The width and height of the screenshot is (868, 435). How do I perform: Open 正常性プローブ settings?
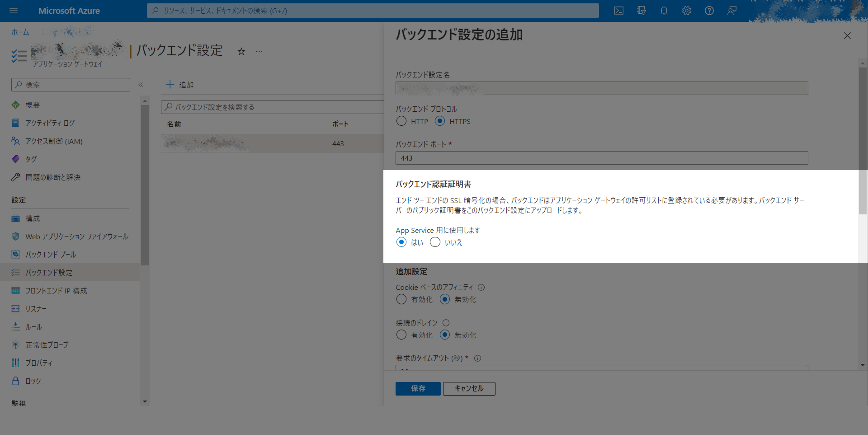(x=46, y=344)
